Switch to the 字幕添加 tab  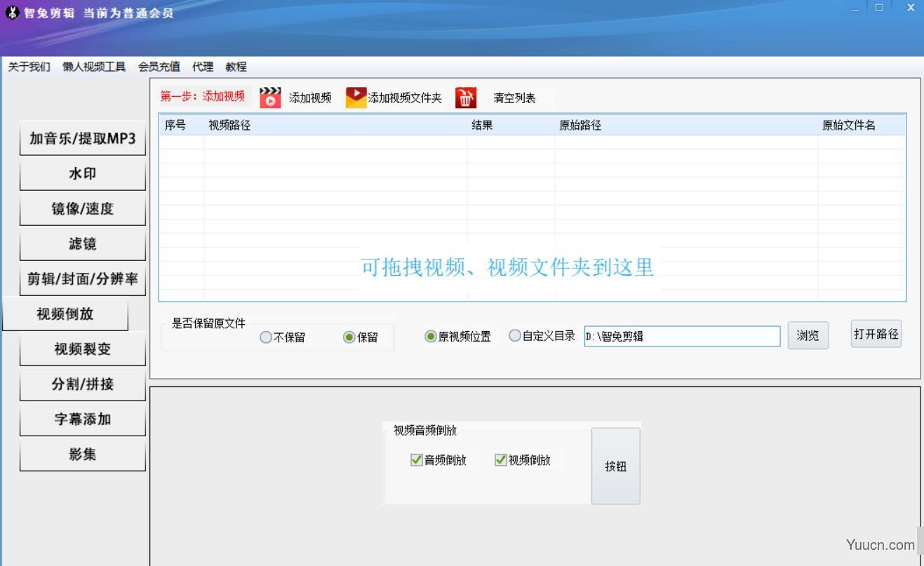click(x=83, y=419)
